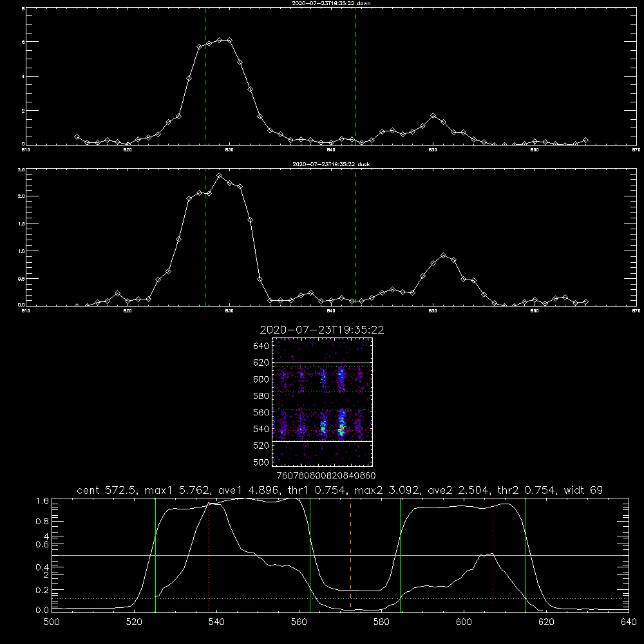Click the '620' label on the bottom plot x-axis

(546, 622)
